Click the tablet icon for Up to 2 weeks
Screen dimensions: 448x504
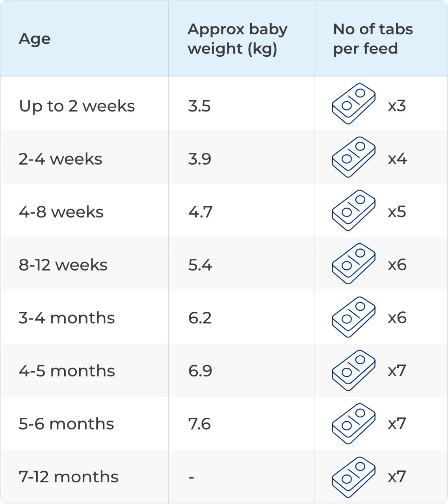353,104
